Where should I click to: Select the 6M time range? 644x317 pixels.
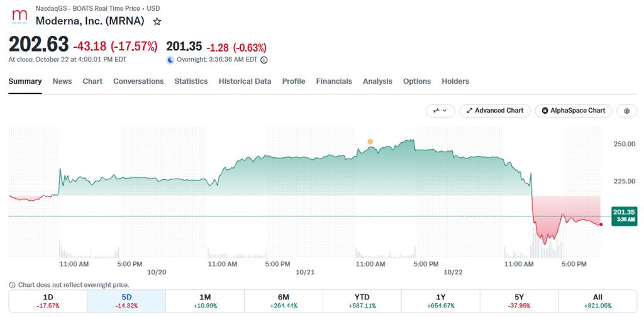[x=284, y=301]
